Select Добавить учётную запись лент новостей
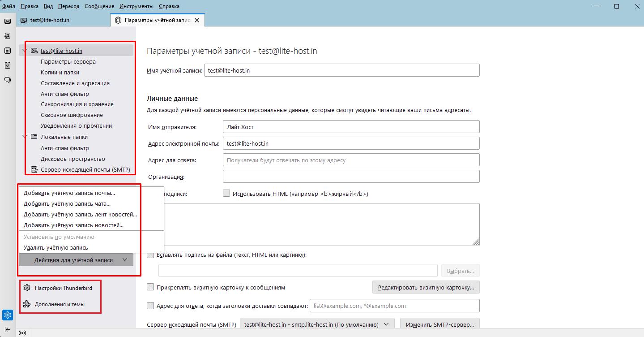 92,215
